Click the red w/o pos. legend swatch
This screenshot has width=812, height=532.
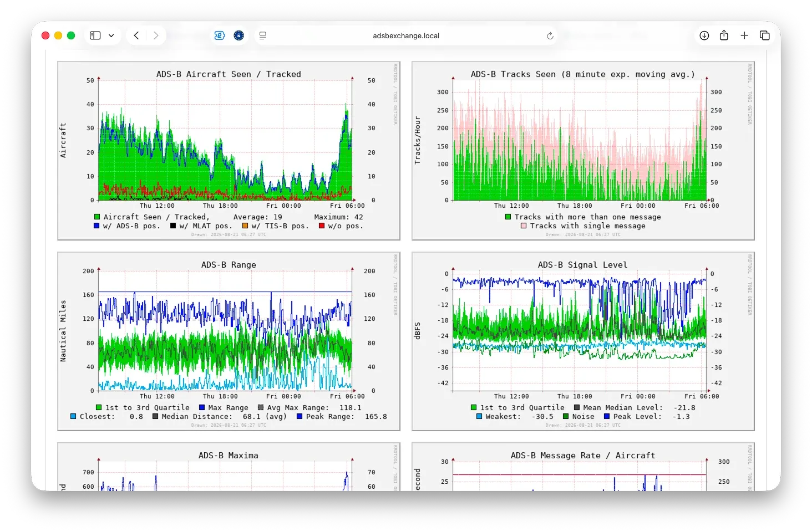coord(322,226)
